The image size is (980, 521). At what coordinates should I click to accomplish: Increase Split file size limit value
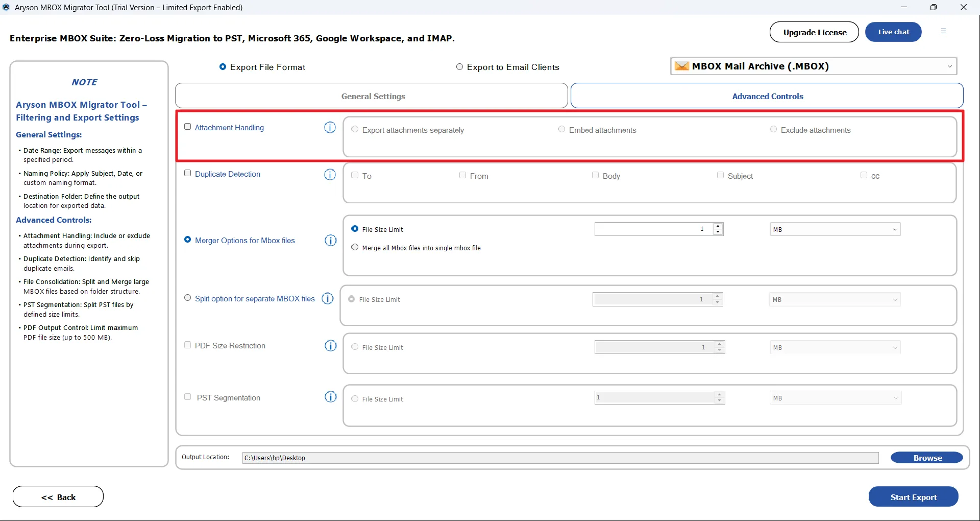718,296
